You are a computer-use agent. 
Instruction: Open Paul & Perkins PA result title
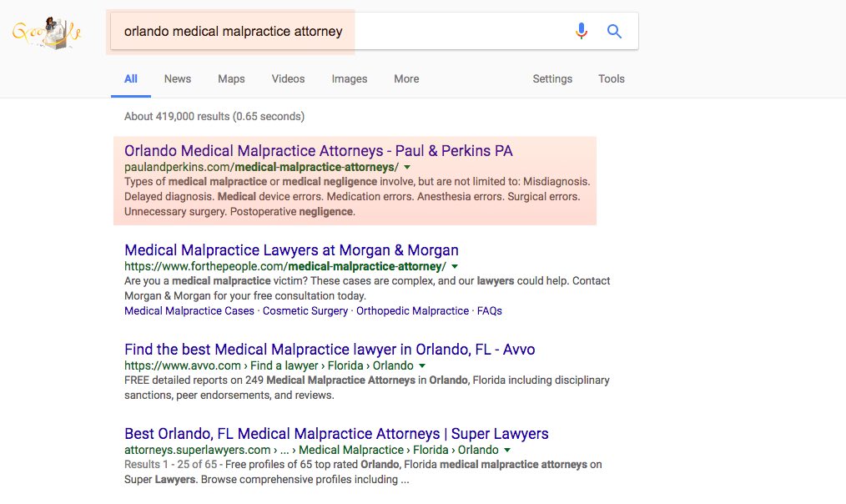(x=319, y=150)
